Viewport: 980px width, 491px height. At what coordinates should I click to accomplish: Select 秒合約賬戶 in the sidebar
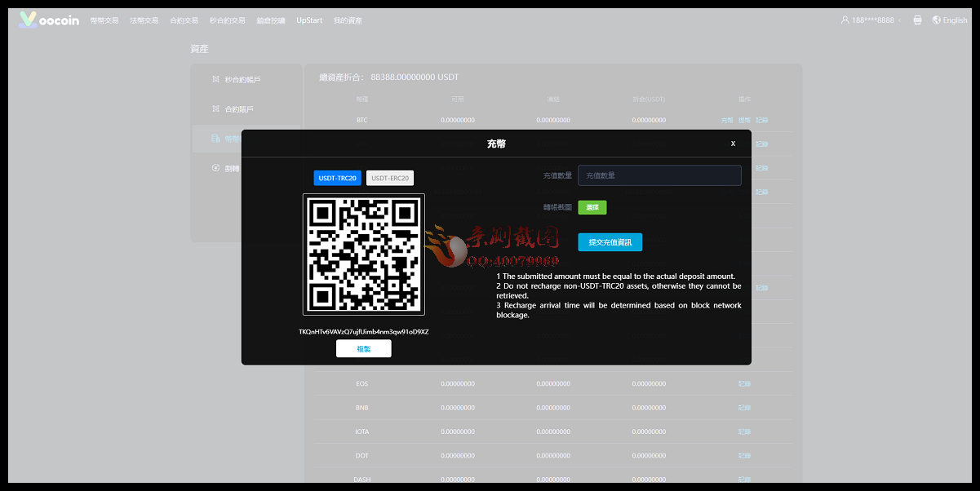click(243, 79)
